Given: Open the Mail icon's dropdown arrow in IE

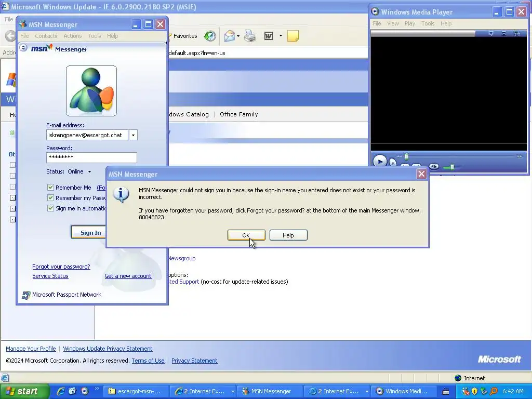Looking at the screenshot, I should [x=238, y=36].
